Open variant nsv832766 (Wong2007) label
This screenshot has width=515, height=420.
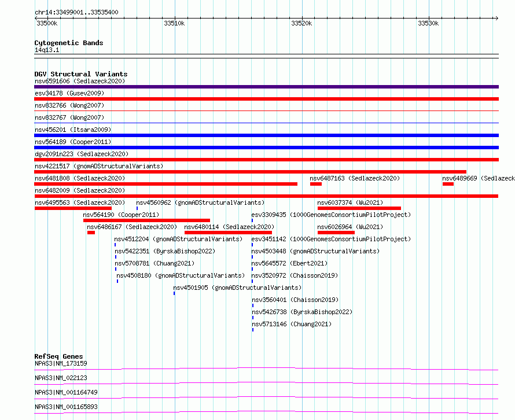69,105
